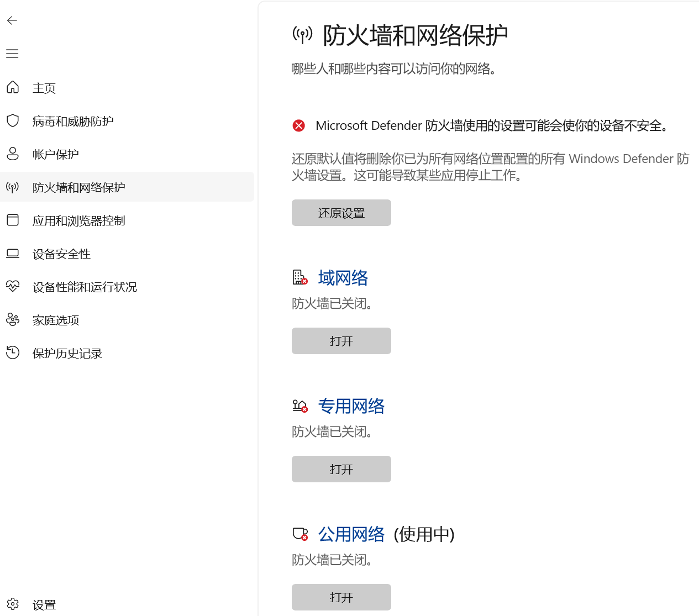Click the gear icon for 设置
Screen dimensions: 699x616
(x=13, y=604)
